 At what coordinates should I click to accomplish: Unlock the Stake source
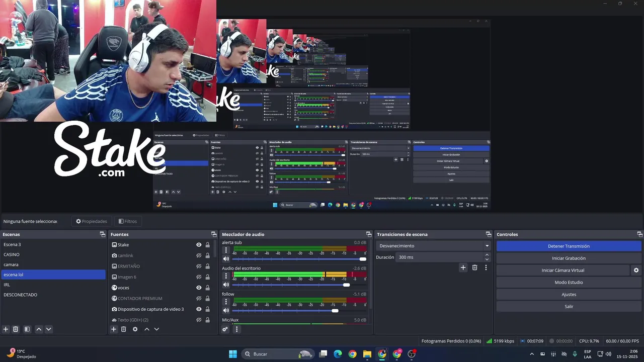coord(207,245)
